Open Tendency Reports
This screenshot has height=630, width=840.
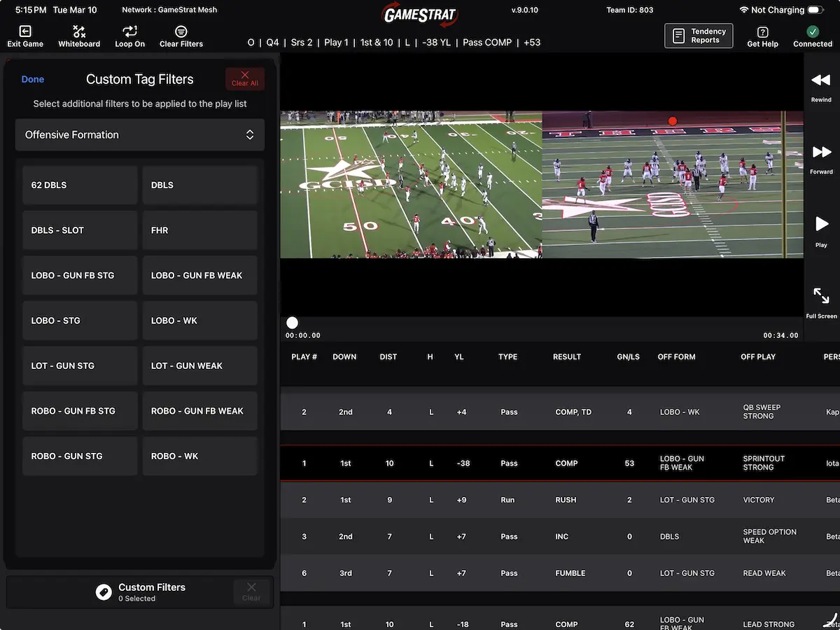tap(698, 36)
